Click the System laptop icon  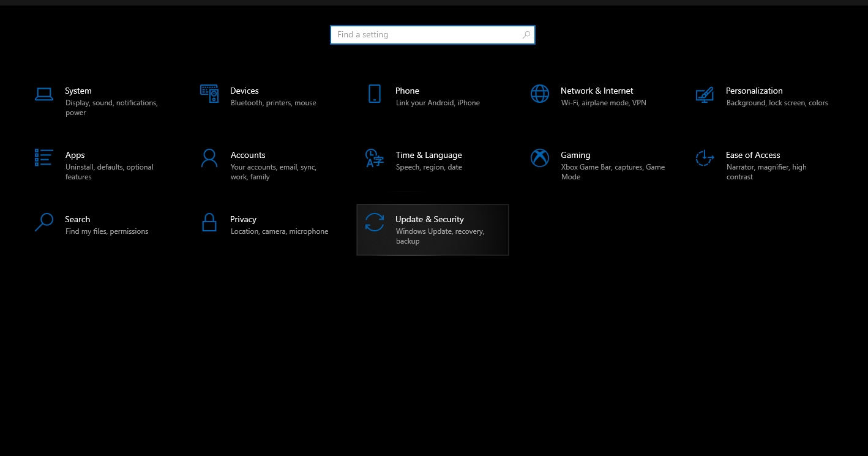pos(44,94)
